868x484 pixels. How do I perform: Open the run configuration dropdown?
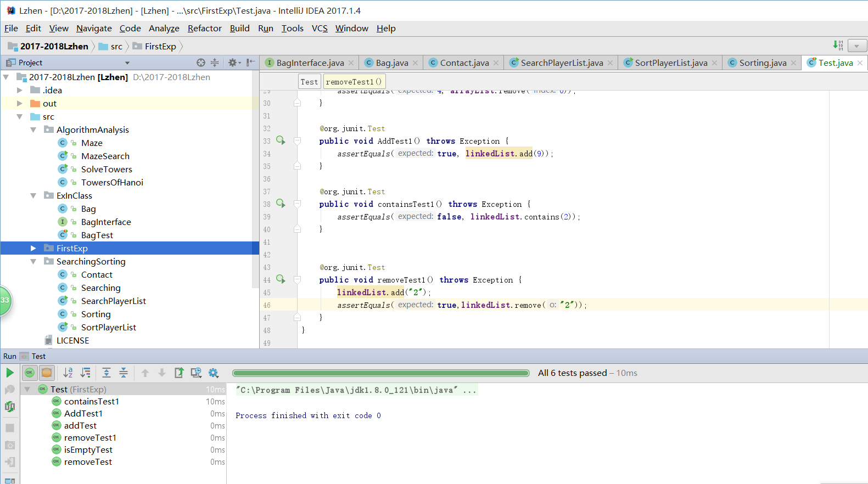click(x=857, y=46)
